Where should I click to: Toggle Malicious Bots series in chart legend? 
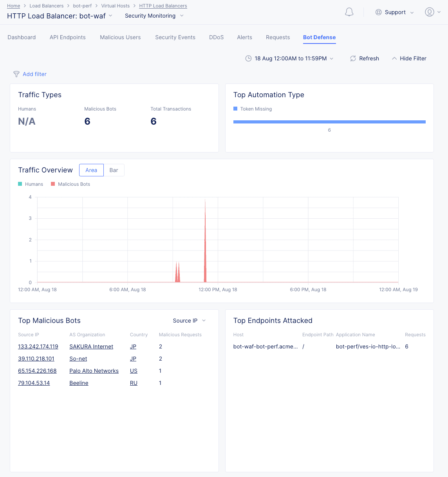point(70,184)
